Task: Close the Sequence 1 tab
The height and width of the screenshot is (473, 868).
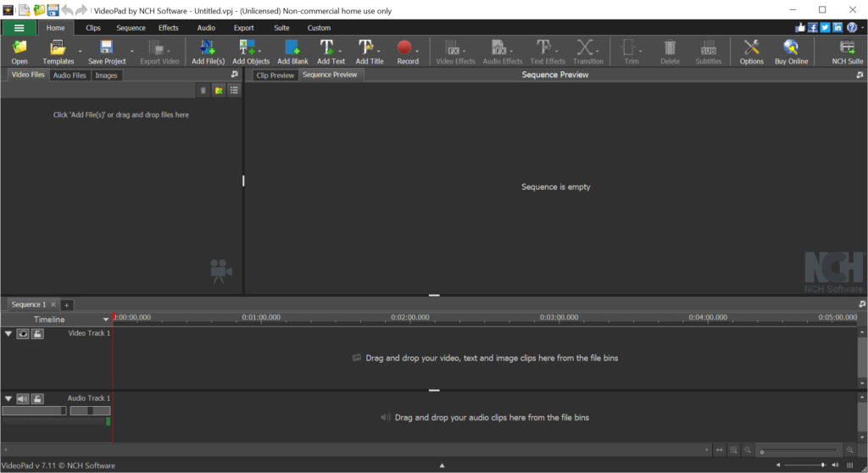Action: [x=53, y=304]
